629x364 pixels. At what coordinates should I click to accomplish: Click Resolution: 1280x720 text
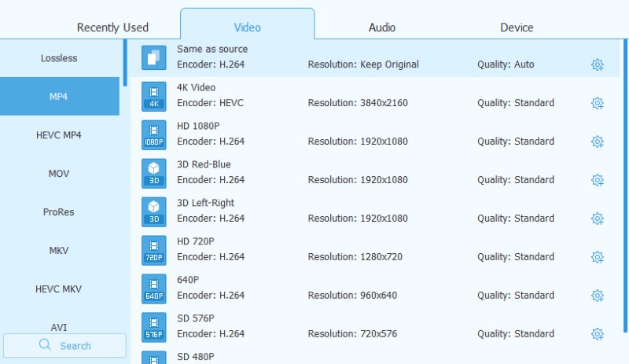tap(355, 257)
